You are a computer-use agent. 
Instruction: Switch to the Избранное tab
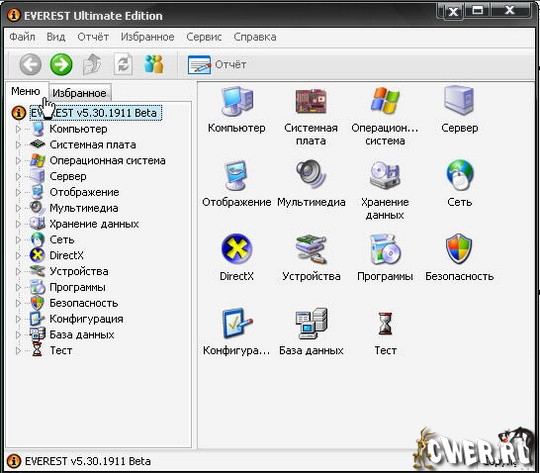[80, 93]
